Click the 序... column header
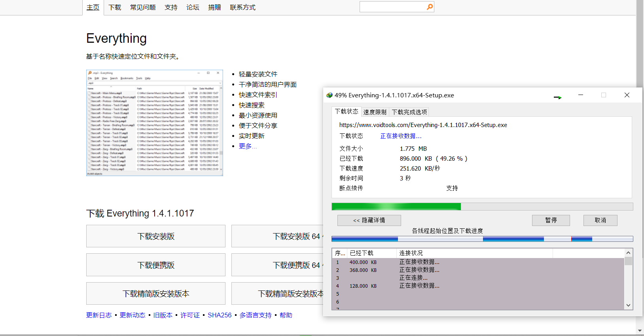This screenshot has height=336, width=644. pos(340,253)
